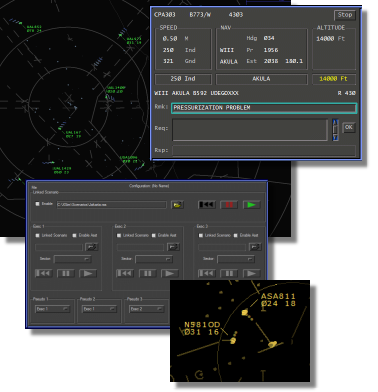
Task: Click the R 430 text in CPA303 panel
Action: pyautogui.click(x=347, y=93)
